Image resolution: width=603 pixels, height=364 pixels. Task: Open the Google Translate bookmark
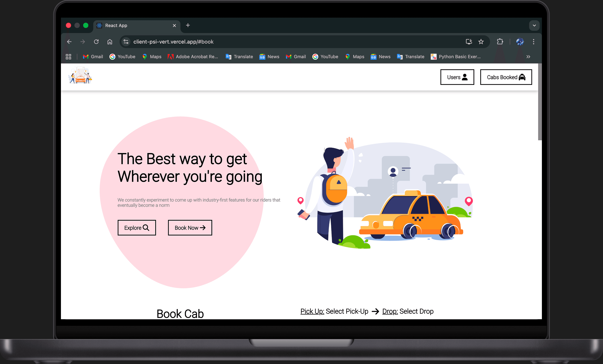tap(239, 56)
